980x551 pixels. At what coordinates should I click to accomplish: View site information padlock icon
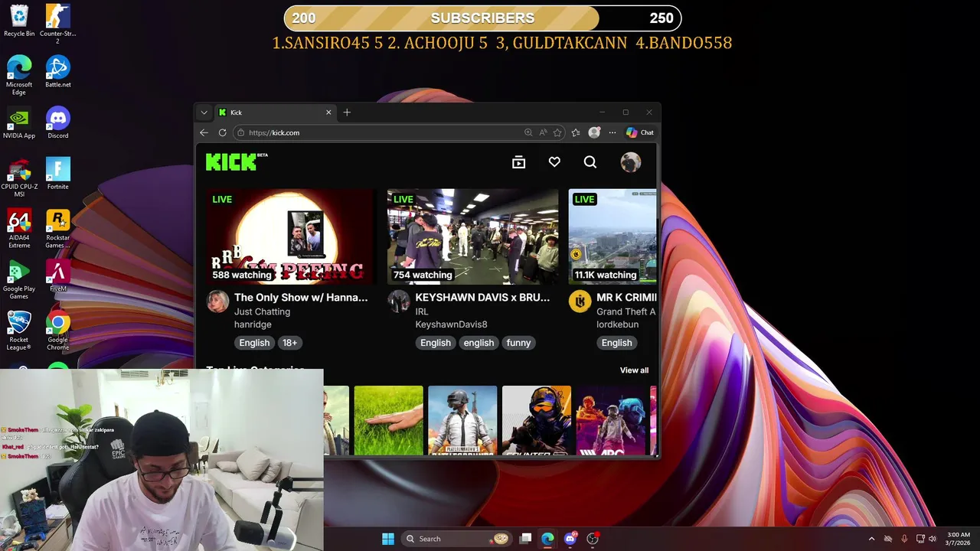(x=241, y=132)
